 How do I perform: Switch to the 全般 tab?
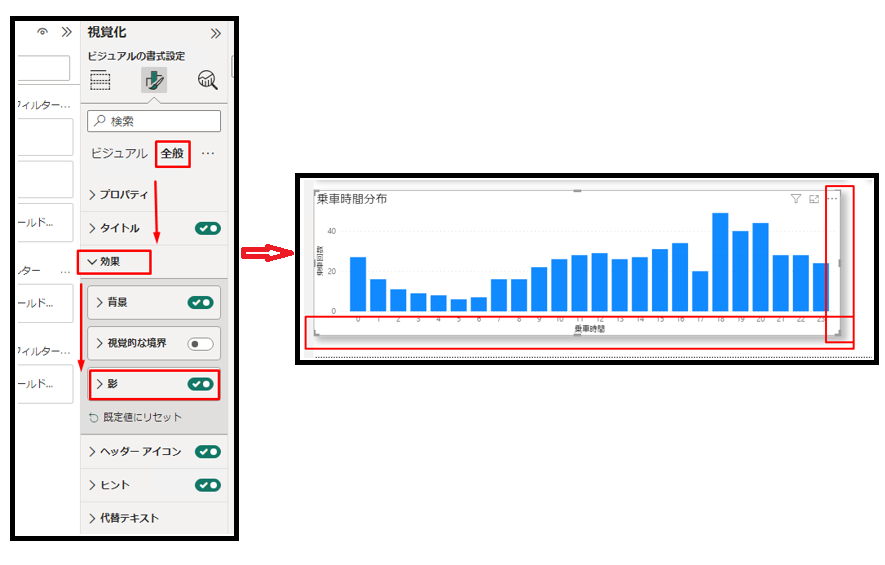click(172, 154)
